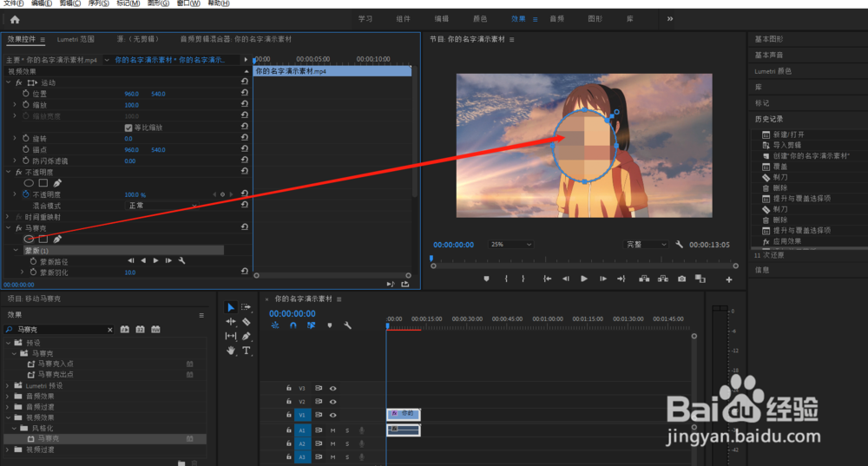The width and height of the screenshot is (868, 466).
Task: Open 混合模式 dropdown
Action: 161,206
